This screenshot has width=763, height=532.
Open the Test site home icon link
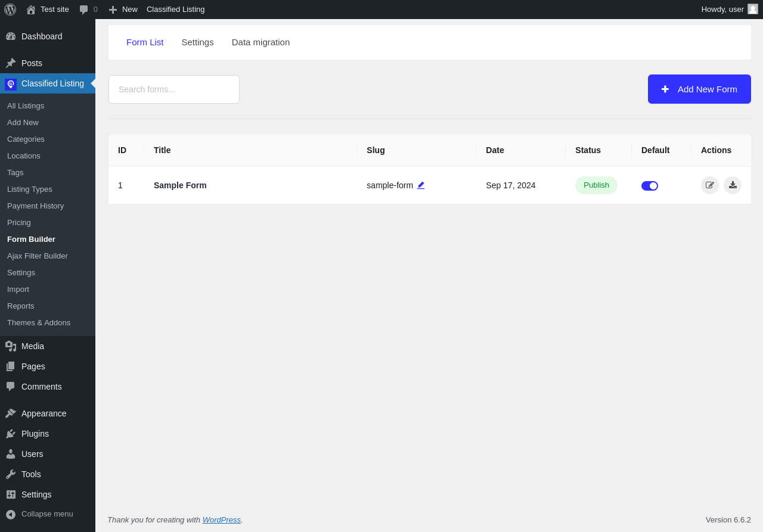tap(31, 10)
